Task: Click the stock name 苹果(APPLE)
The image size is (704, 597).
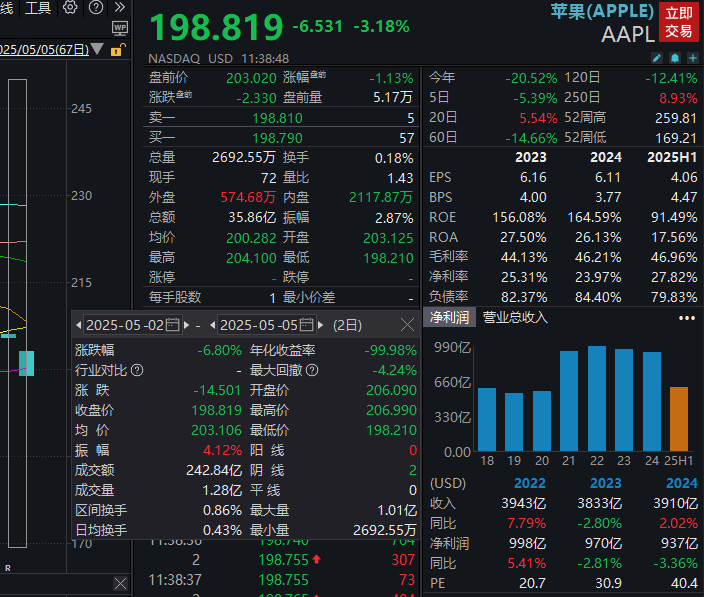Action: pos(602,11)
